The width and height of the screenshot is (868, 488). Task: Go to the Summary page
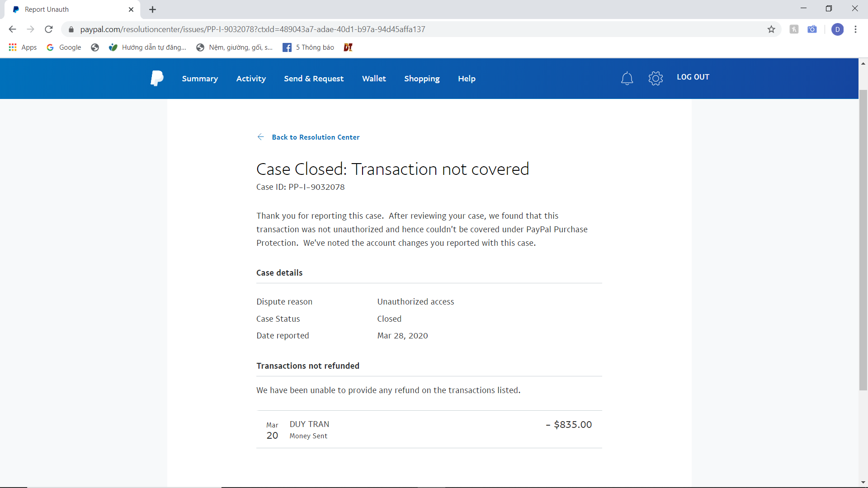[x=200, y=79]
